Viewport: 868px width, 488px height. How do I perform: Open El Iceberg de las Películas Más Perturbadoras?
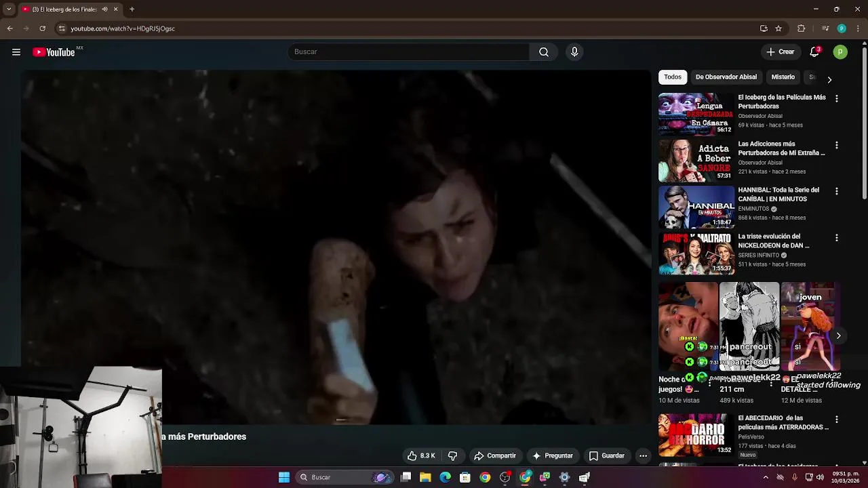(x=782, y=102)
